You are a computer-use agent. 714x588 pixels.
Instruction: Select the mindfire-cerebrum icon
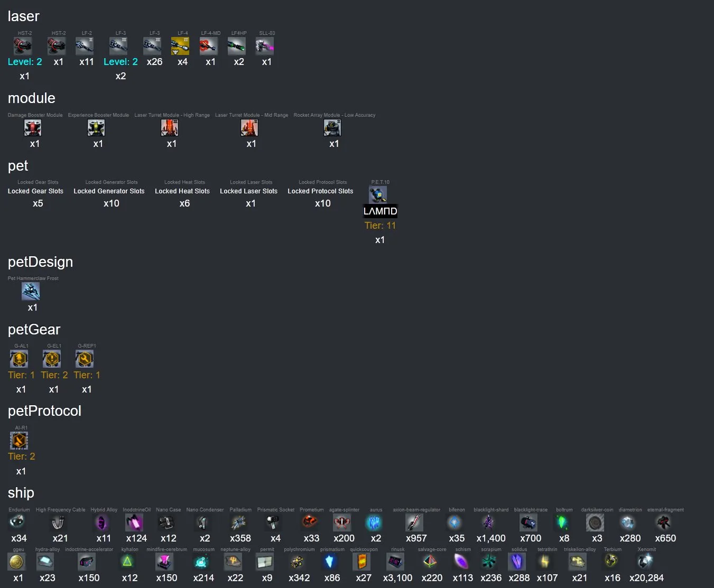(x=165, y=562)
